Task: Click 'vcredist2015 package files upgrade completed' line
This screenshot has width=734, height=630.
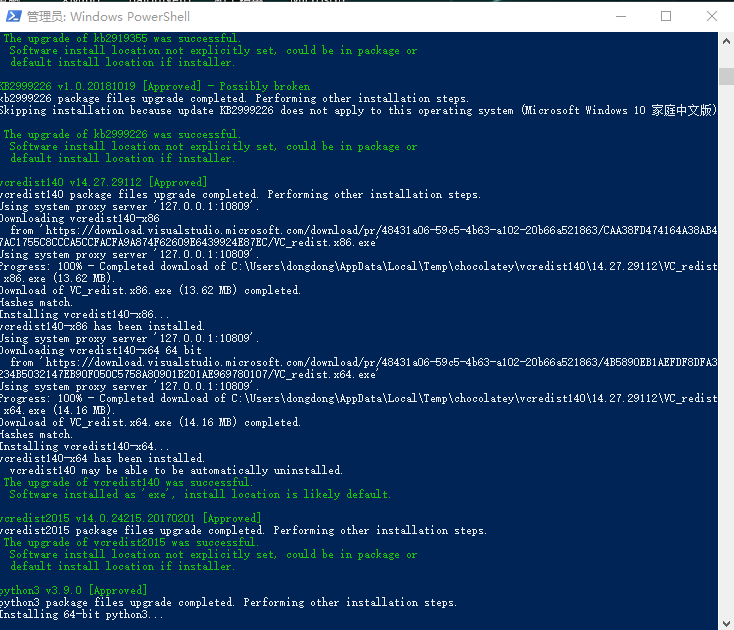Action: click(x=243, y=530)
